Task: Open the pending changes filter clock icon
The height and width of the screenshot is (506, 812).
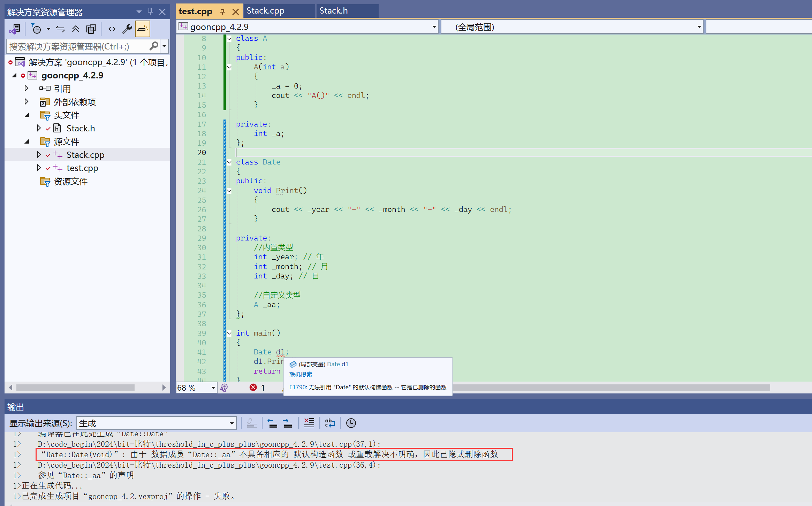Action: click(x=36, y=29)
